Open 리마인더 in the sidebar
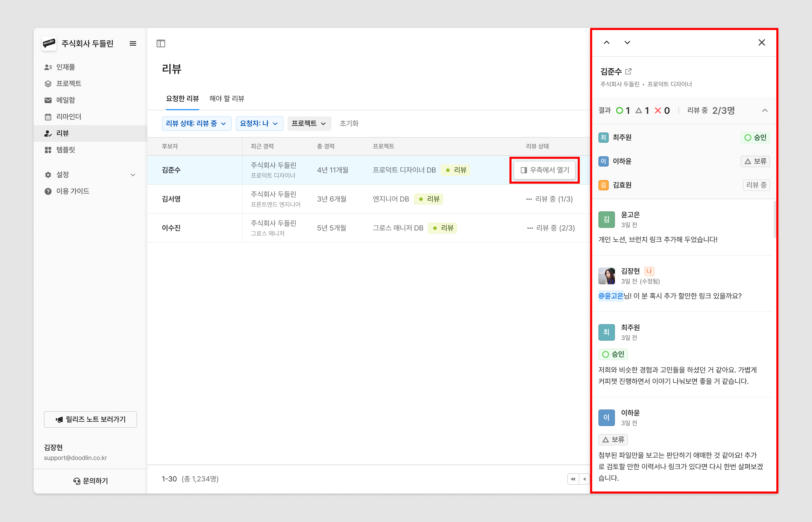Viewport: 812px width, 522px height. point(69,117)
